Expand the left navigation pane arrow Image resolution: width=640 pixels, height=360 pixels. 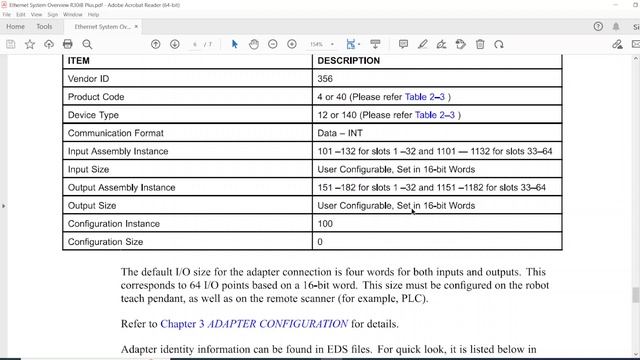tap(4, 206)
